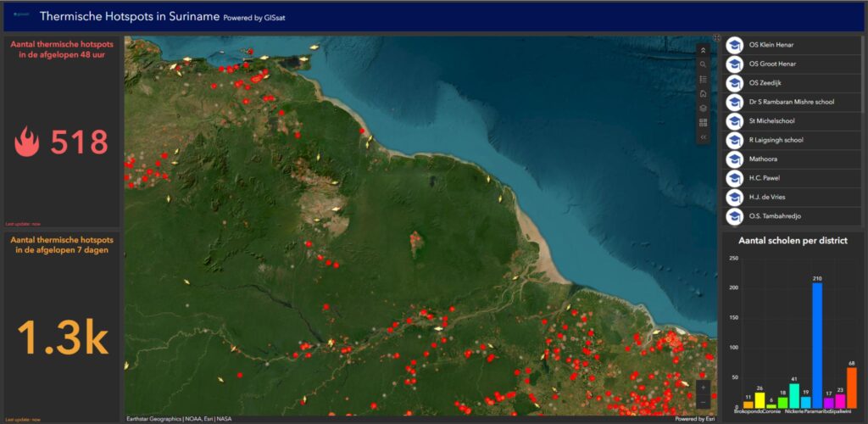868x424 pixels.
Task: Click the graduation cap icon for OS Klein Henar
Action: (x=735, y=46)
